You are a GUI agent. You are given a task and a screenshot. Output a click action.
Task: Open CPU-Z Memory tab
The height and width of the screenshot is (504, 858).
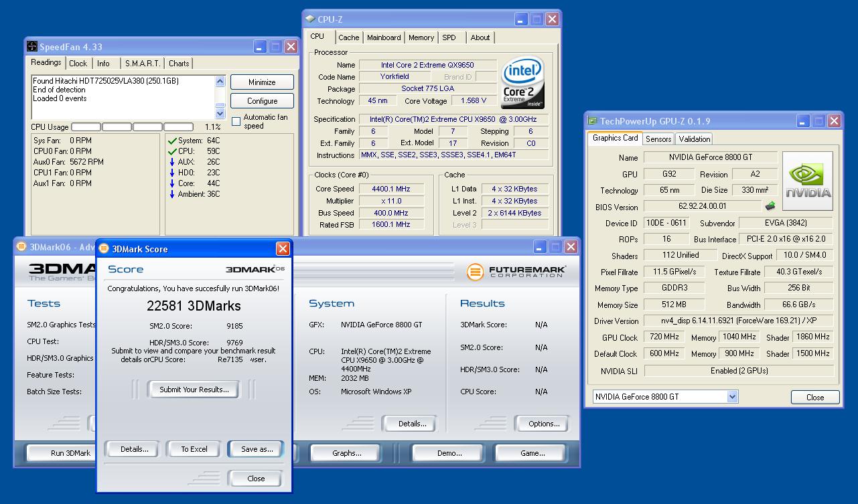pyautogui.click(x=421, y=37)
